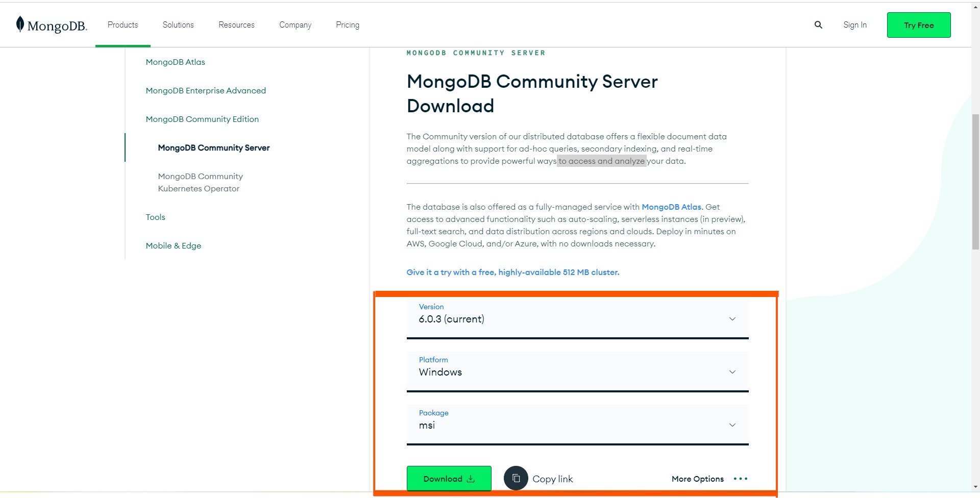Select MongoDB Community Server sidebar item
The image size is (980, 498).
214,147
